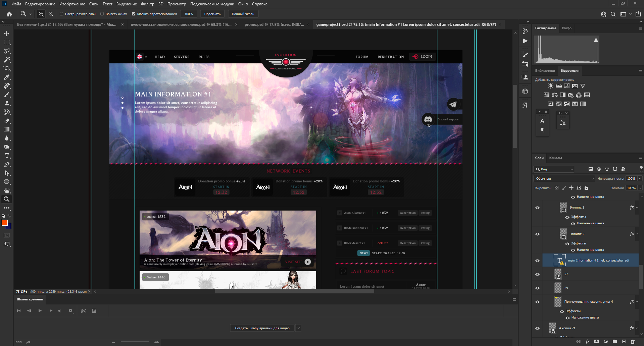Switch to the 'promo.psd' document tab
Screen dimensions: 644x346
274,24
